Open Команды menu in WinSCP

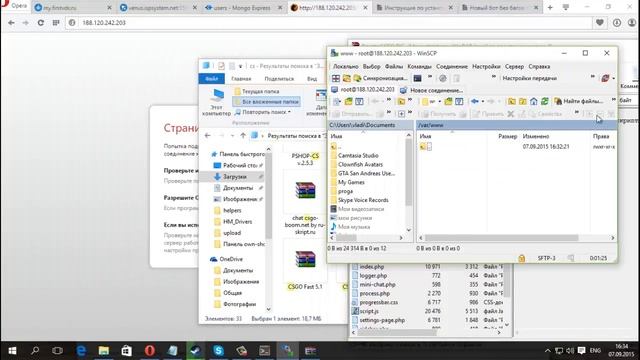coord(419,67)
